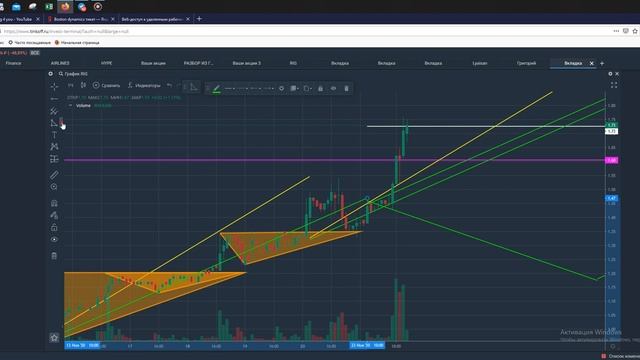The height and width of the screenshot is (360, 640).
Task: Change the candlestick chart style
Action: [83, 85]
